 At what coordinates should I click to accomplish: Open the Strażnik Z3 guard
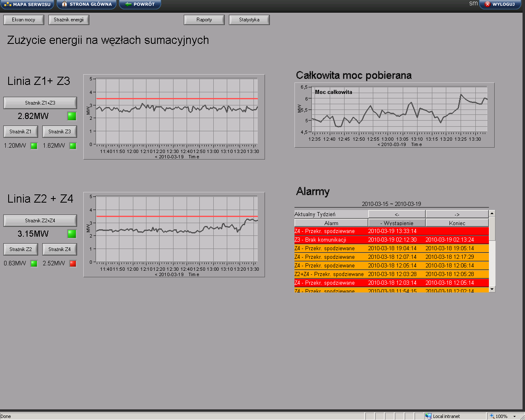pos(59,132)
